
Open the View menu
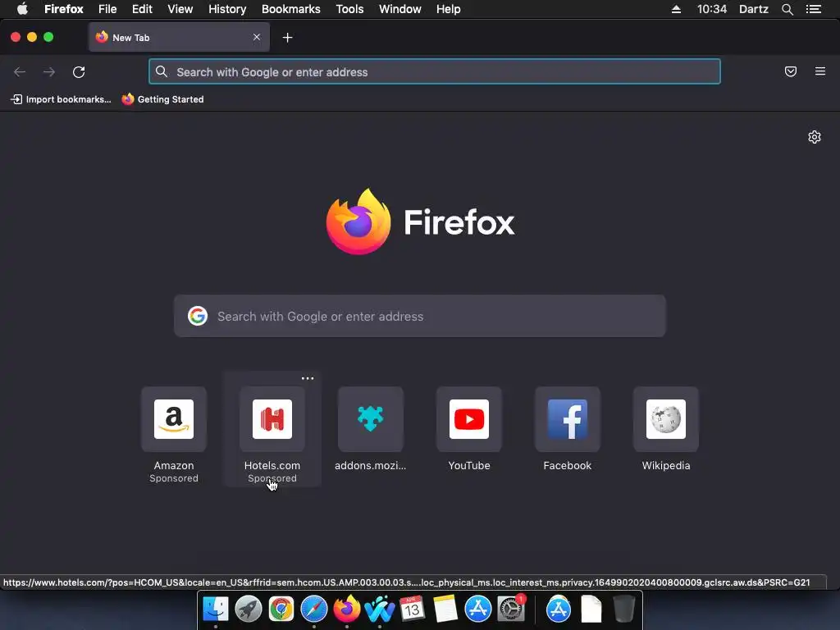[180, 9]
